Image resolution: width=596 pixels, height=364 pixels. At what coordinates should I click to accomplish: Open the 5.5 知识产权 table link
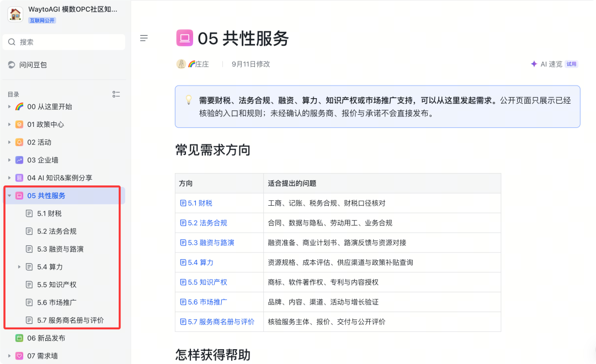[x=203, y=282]
